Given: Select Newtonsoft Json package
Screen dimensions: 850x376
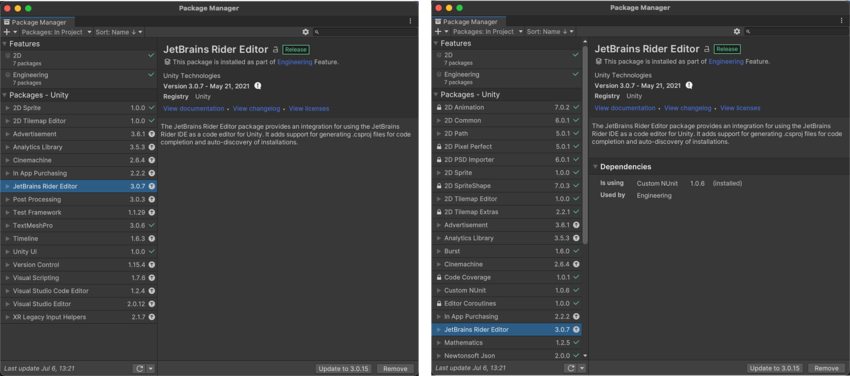Looking at the screenshot, I should coord(507,356).
